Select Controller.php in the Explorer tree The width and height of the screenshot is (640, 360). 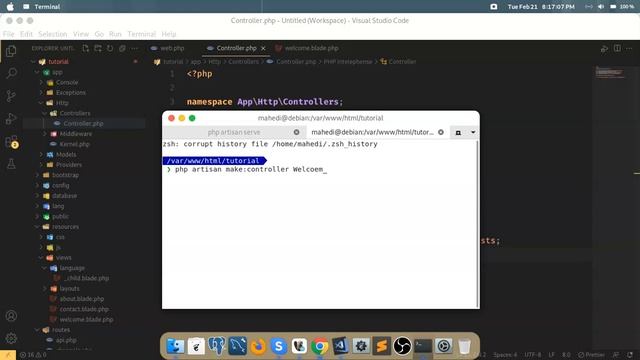tap(84, 124)
